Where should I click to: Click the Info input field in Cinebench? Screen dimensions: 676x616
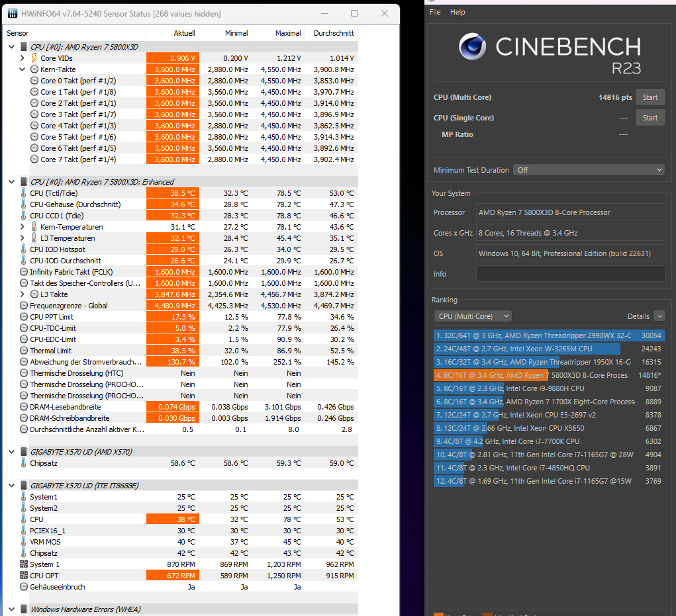tap(570, 274)
